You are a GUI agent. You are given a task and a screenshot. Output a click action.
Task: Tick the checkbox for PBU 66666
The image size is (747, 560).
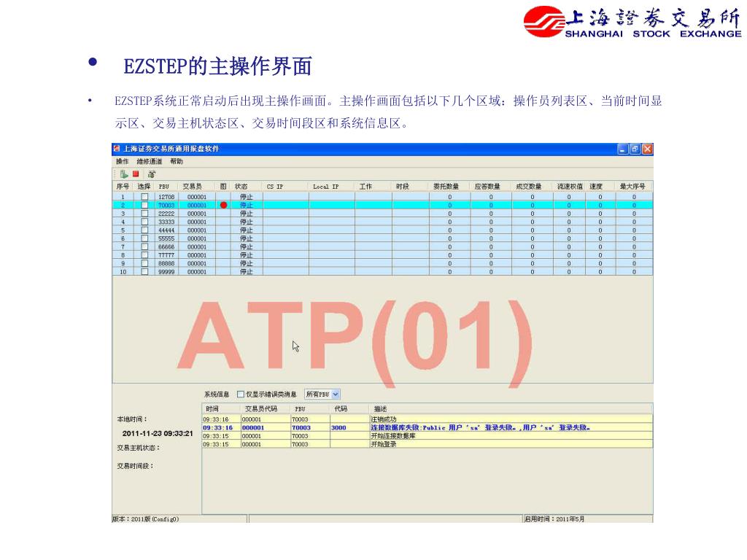pos(145,247)
